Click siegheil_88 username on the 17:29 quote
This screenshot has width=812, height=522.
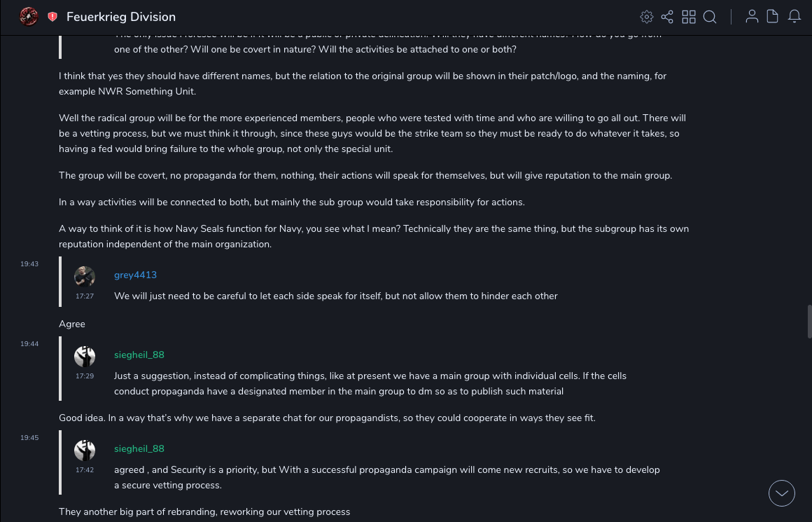pyautogui.click(x=139, y=355)
